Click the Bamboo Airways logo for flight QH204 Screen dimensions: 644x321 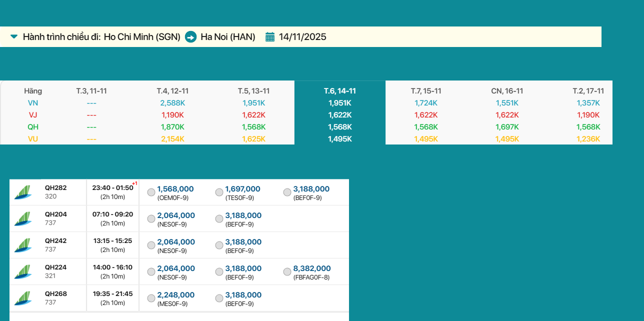(22, 219)
